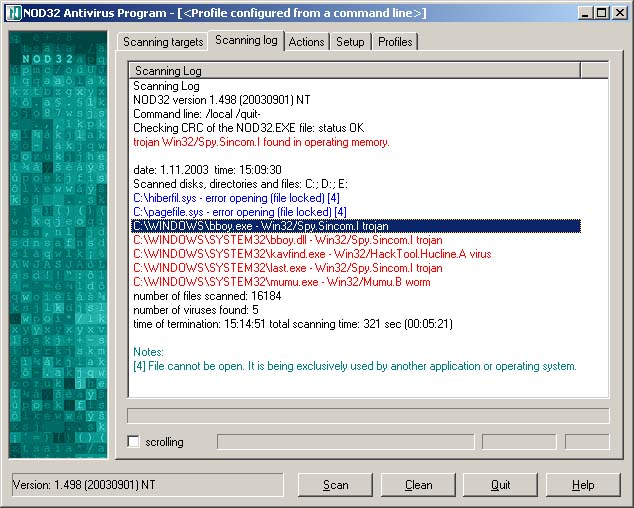Select the bboy.dll Spy.Sincom.I log line
Screen dimensions: 634x508
(x=287, y=240)
